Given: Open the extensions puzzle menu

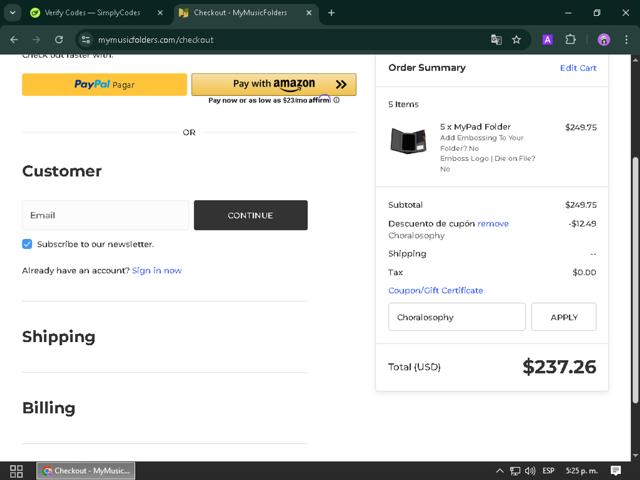Looking at the screenshot, I should [570, 40].
